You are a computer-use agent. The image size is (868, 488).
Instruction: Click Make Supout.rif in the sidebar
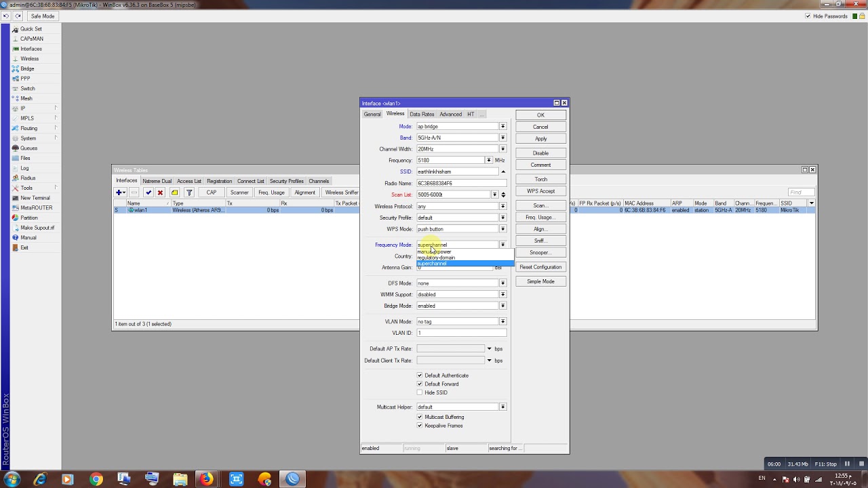pos(37,228)
